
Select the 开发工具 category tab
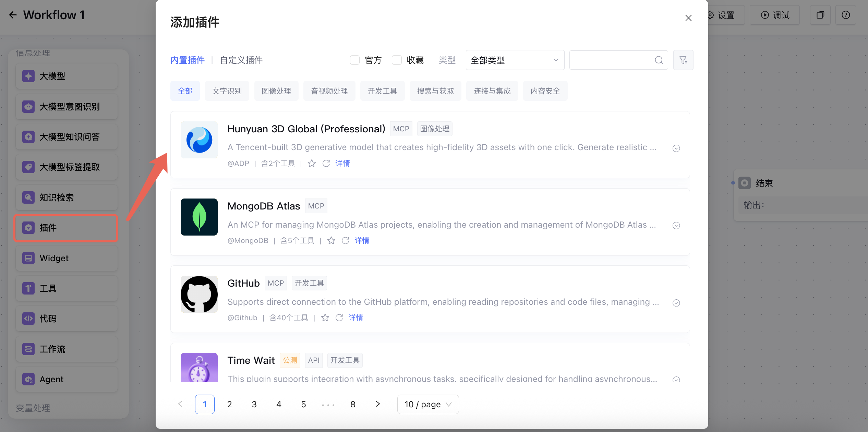point(382,91)
